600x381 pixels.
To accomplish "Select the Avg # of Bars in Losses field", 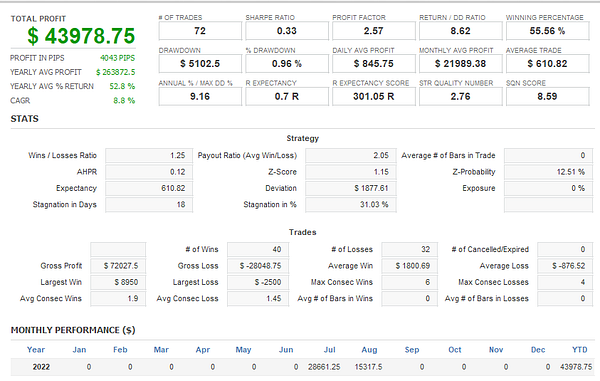I will [565, 299].
